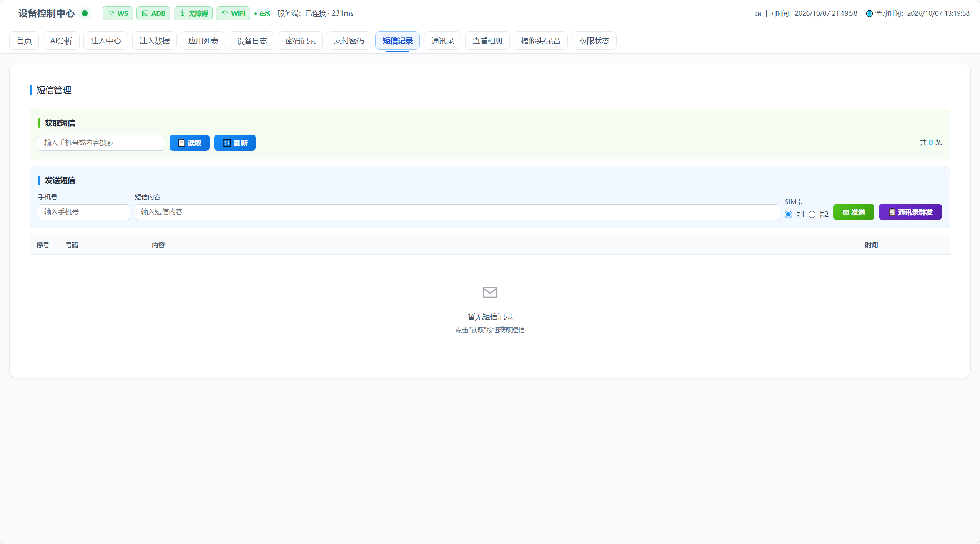Click the 服务端: 已连接 · 231ms status
The image size is (980, 544).
coord(315,13)
